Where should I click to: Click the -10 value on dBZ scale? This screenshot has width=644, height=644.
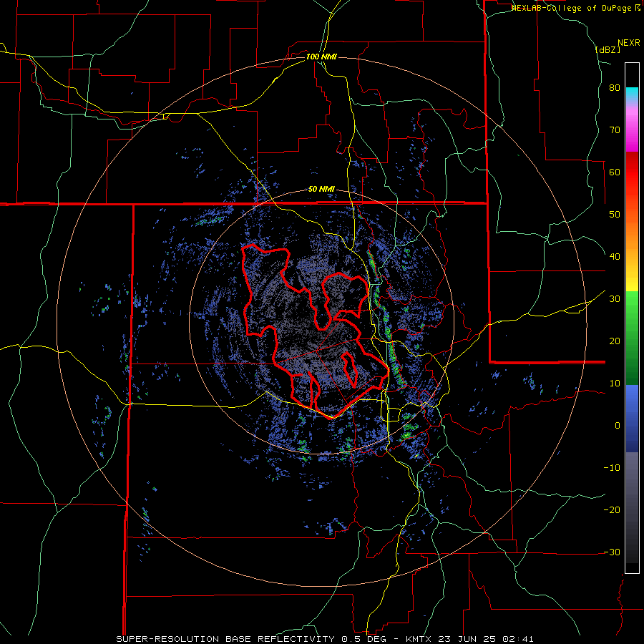612,468
